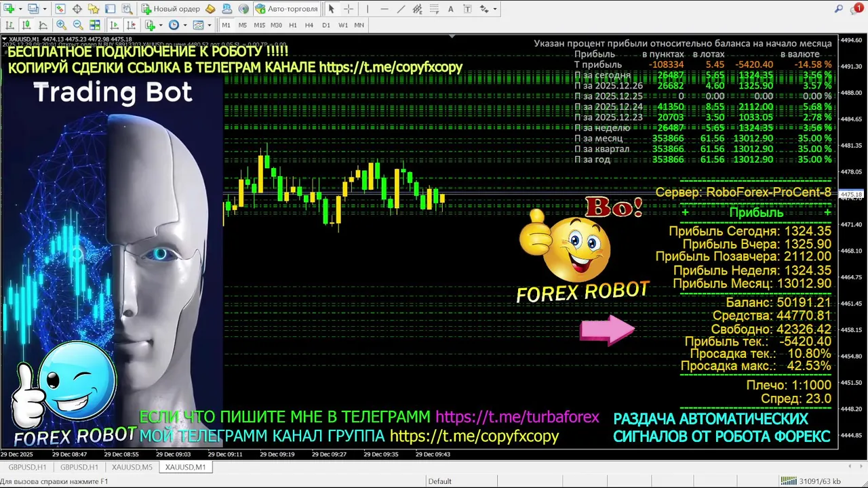Click the https://t.me/turbaforex link text

coord(517,418)
